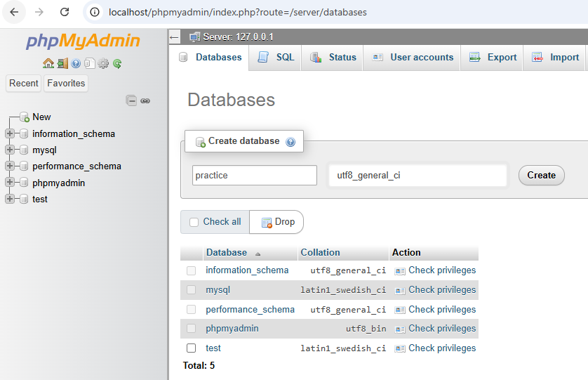Open phpMyAdmin documentation question-mark icon
Image resolution: width=588 pixels, height=380 pixels.
pyautogui.click(x=76, y=63)
